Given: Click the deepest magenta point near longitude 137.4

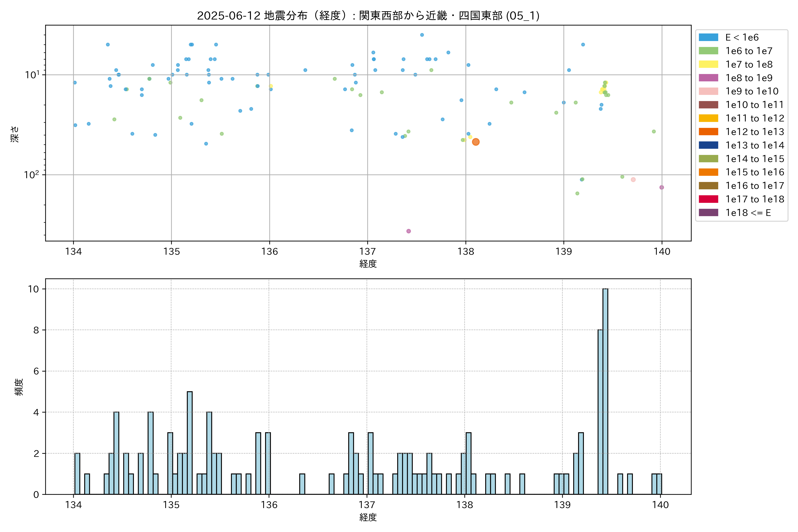Looking at the screenshot, I should tap(409, 231).
